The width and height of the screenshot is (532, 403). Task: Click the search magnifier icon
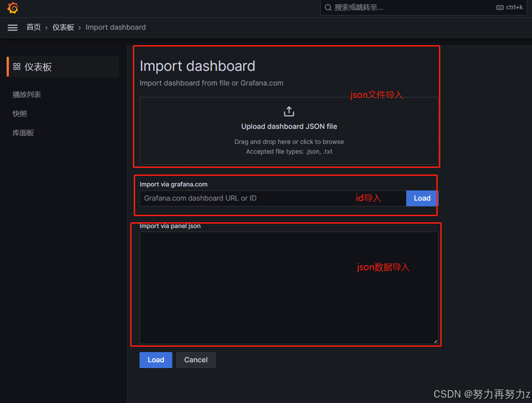coord(328,8)
